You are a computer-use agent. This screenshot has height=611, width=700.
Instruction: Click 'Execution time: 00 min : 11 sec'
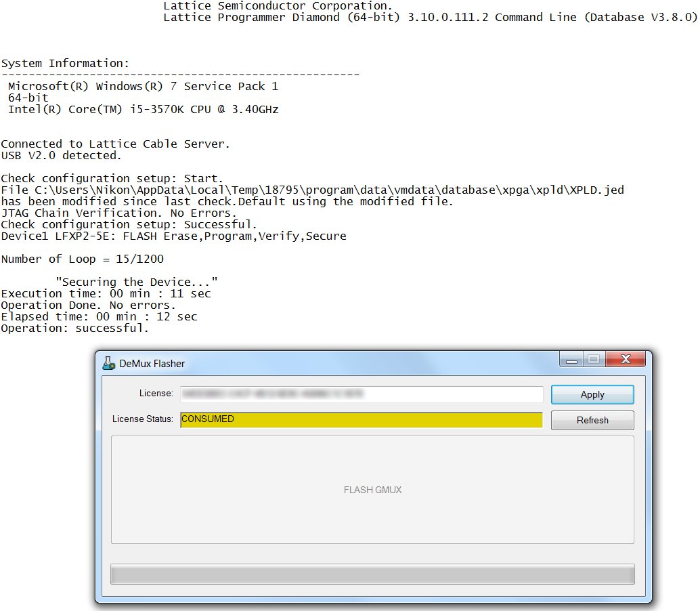(x=106, y=294)
